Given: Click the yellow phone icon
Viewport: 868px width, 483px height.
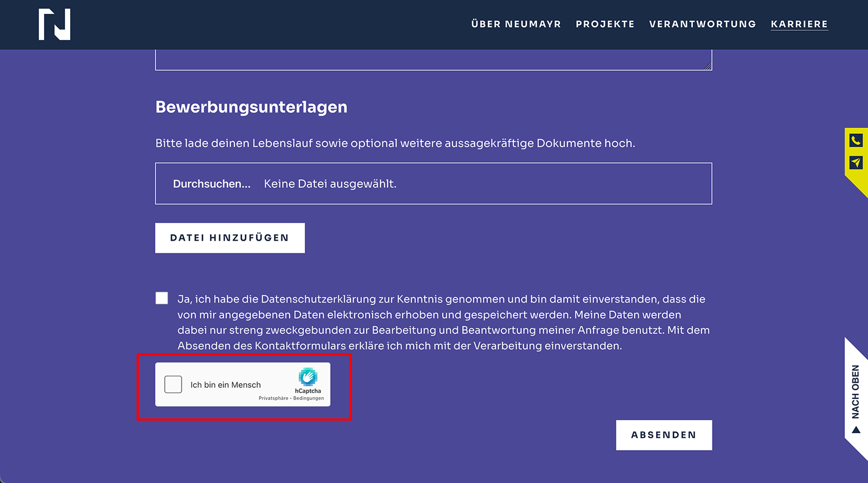Looking at the screenshot, I should [x=856, y=140].
